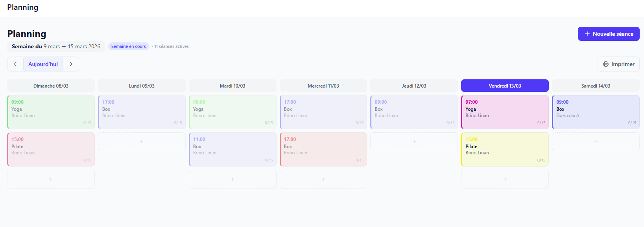Add a session under Mardi 10/03 plus slot

tap(233, 179)
